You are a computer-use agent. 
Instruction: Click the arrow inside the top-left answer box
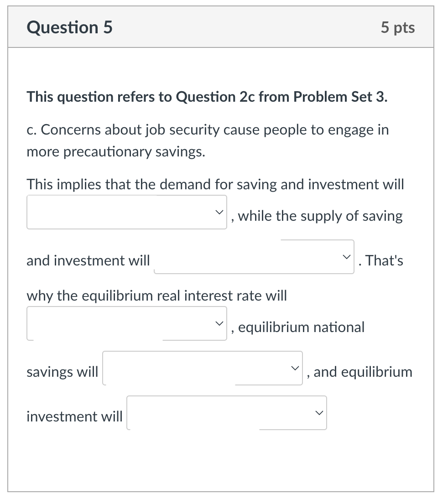click(x=219, y=211)
